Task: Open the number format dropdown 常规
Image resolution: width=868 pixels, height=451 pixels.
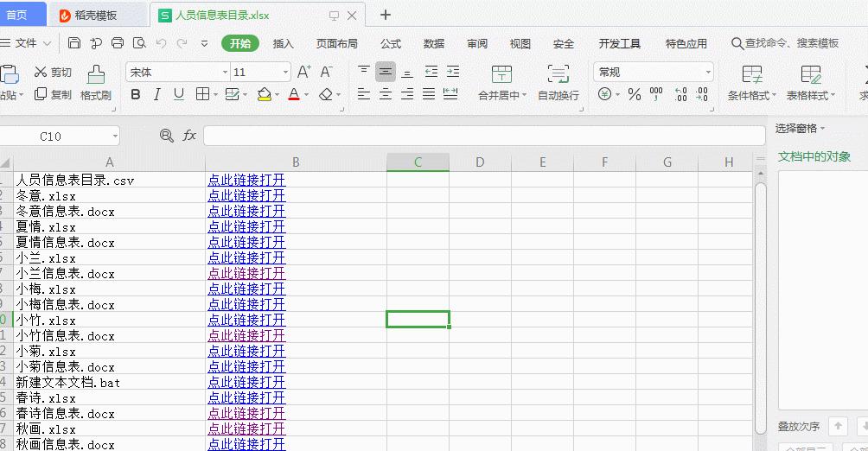Action: 708,73
